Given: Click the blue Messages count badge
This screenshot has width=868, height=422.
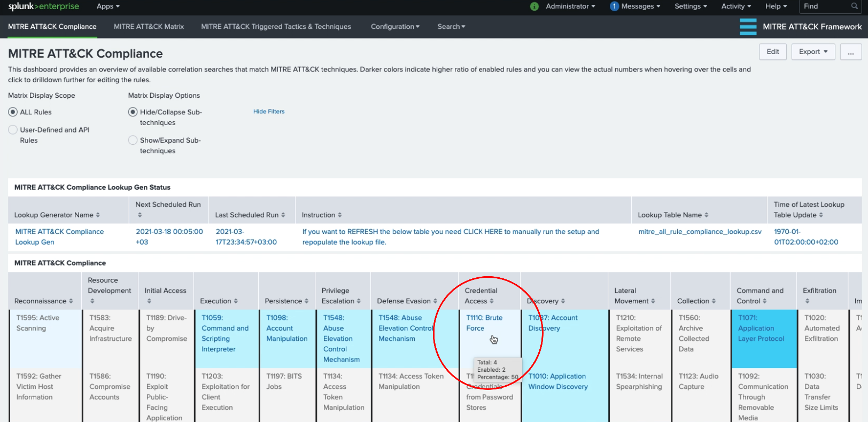Looking at the screenshot, I should 614,6.
